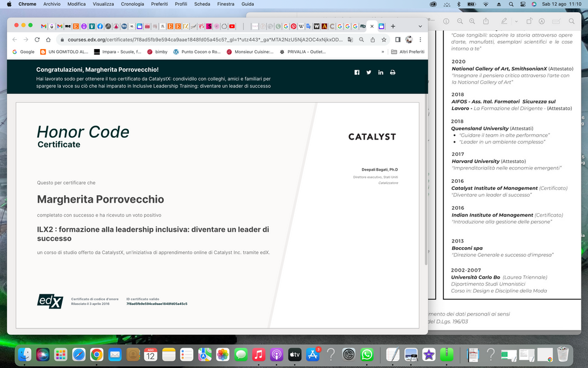Click the vertical scrollbar of the certificate page
Screen dimensions: 588x368
coord(426,180)
